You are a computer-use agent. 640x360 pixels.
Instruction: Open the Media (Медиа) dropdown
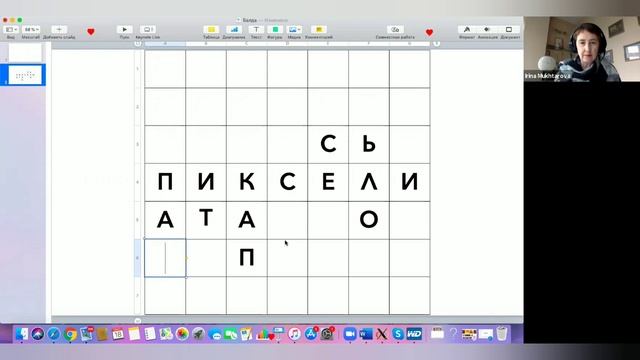(x=294, y=29)
